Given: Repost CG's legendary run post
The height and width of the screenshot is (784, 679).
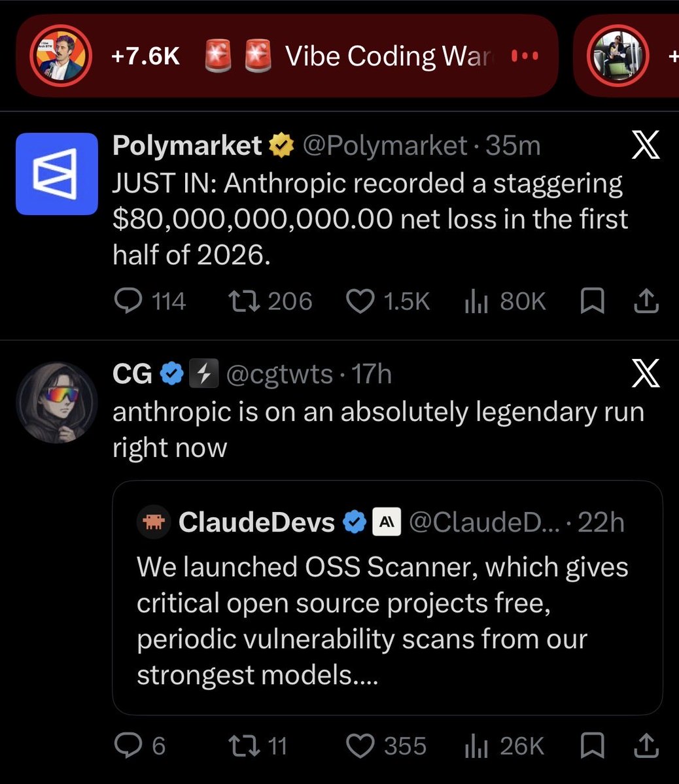Looking at the screenshot, I should point(258,745).
